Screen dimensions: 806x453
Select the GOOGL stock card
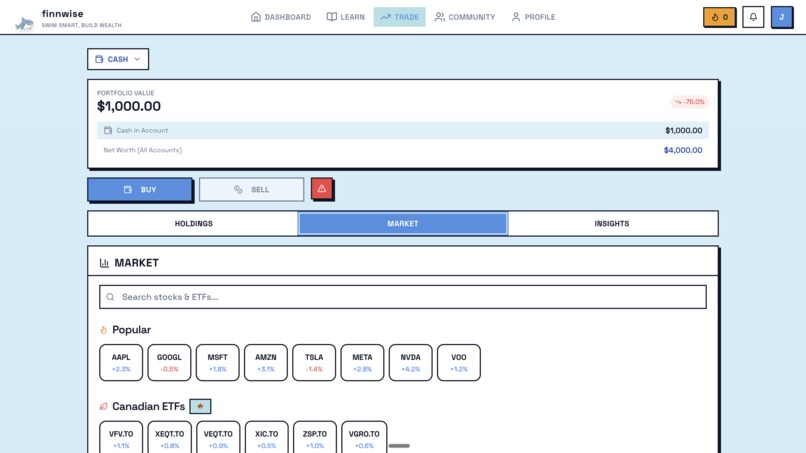point(169,363)
